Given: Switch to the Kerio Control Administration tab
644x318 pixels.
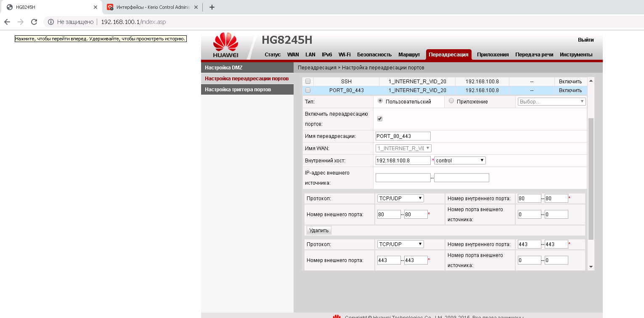Looking at the screenshot, I should point(153,7).
